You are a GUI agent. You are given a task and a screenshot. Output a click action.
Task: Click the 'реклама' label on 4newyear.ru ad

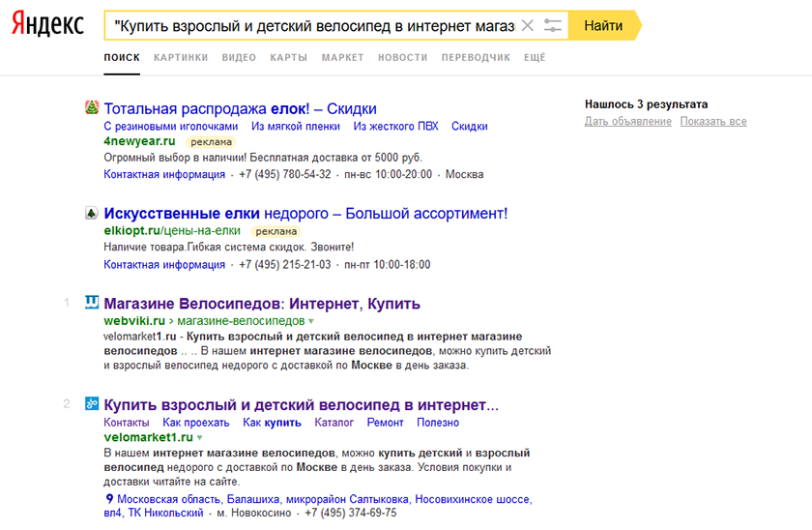212,142
